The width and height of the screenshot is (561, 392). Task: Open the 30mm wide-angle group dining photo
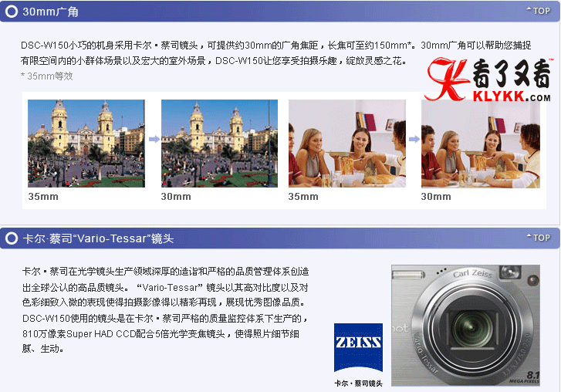pyautogui.click(x=481, y=144)
